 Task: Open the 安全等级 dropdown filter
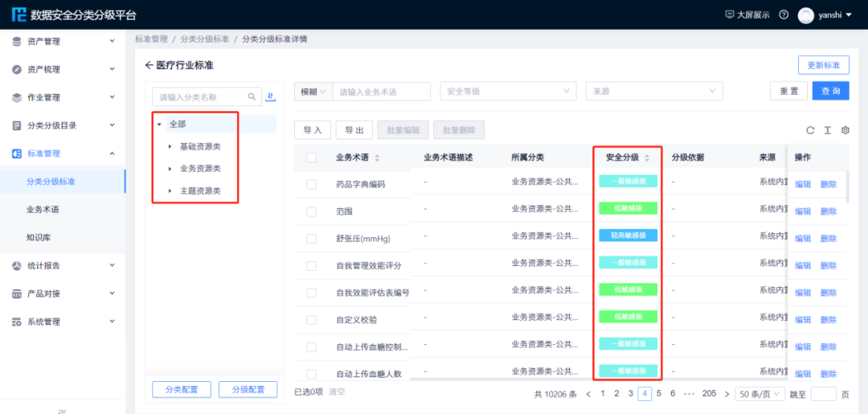tap(508, 92)
